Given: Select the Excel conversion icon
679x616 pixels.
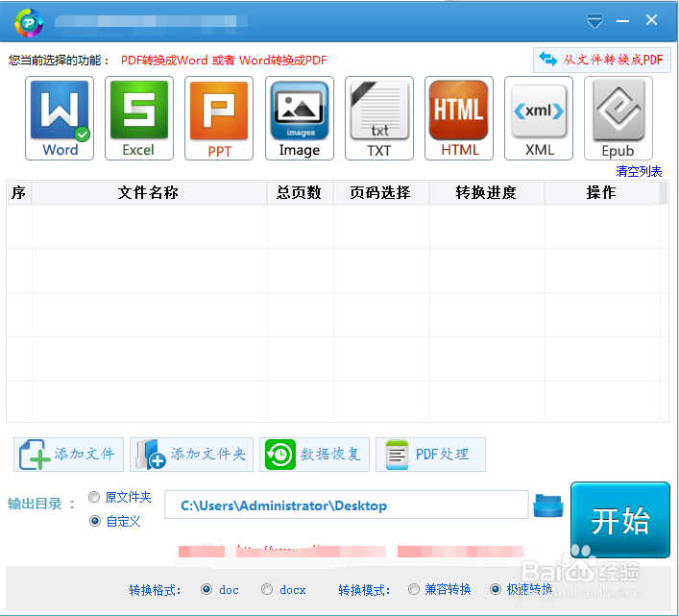Looking at the screenshot, I should 139,118.
